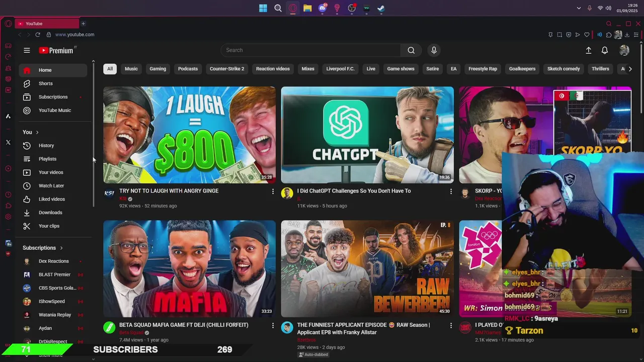This screenshot has width=644, height=362.
Task: Open History in the sidebar
Action: click(53, 145)
